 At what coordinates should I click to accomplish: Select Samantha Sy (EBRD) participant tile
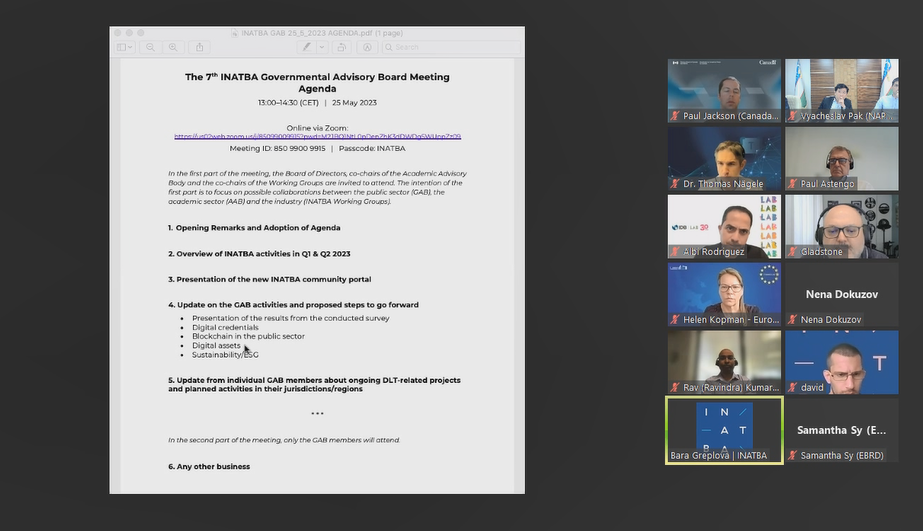(x=842, y=430)
